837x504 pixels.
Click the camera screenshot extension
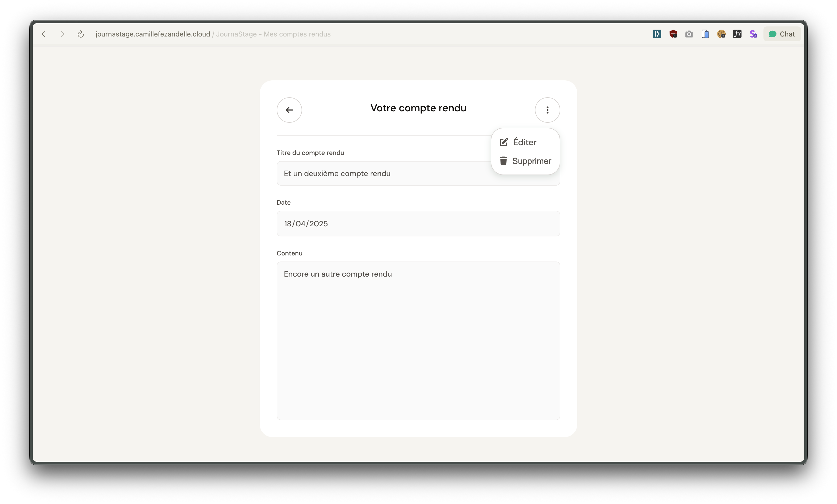point(689,34)
